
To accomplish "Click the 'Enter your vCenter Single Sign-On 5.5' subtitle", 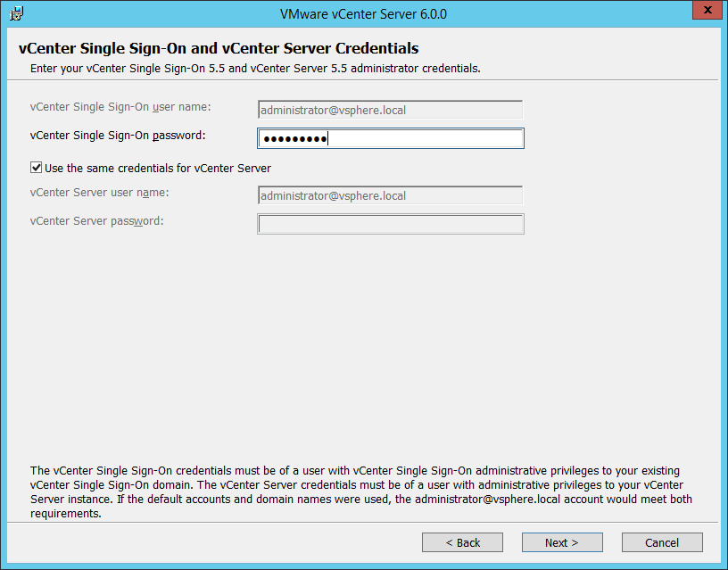I will coord(255,68).
